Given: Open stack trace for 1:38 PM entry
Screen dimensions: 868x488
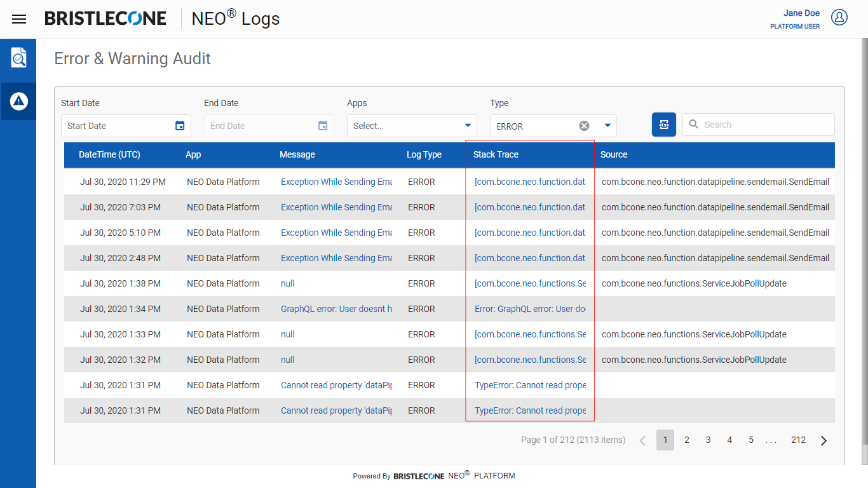Looking at the screenshot, I should click(530, 283).
